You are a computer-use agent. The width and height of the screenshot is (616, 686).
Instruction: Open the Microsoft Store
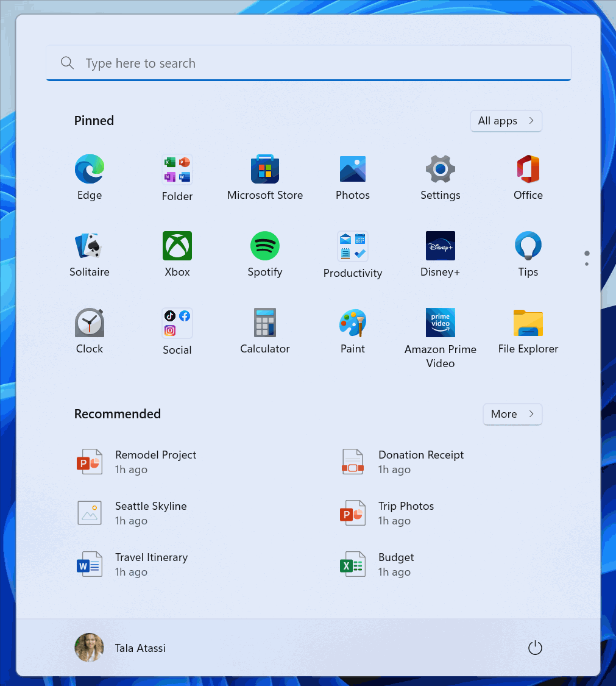[x=264, y=169]
